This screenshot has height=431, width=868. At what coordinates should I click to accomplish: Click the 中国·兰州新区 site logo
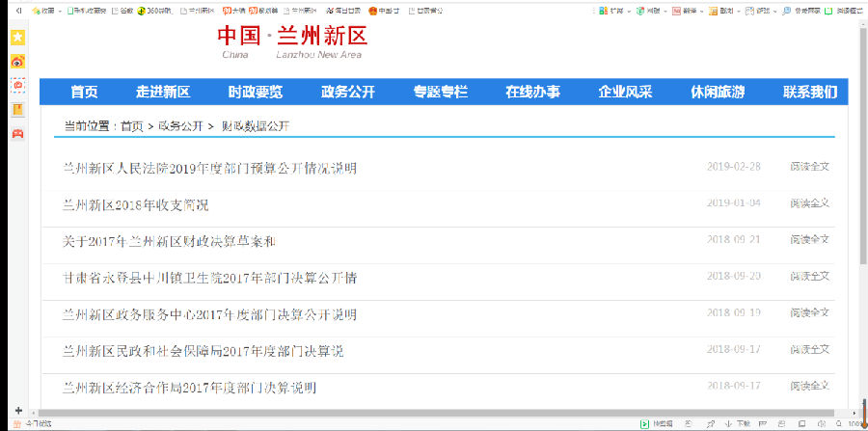coord(292,40)
